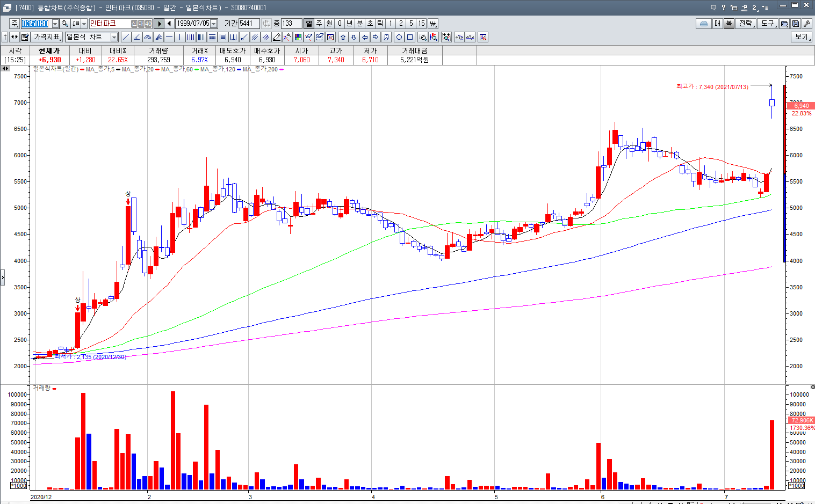The height and width of the screenshot is (504, 815).
Task: Click the MA_종가,60 legend label
Action: [176, 69]
